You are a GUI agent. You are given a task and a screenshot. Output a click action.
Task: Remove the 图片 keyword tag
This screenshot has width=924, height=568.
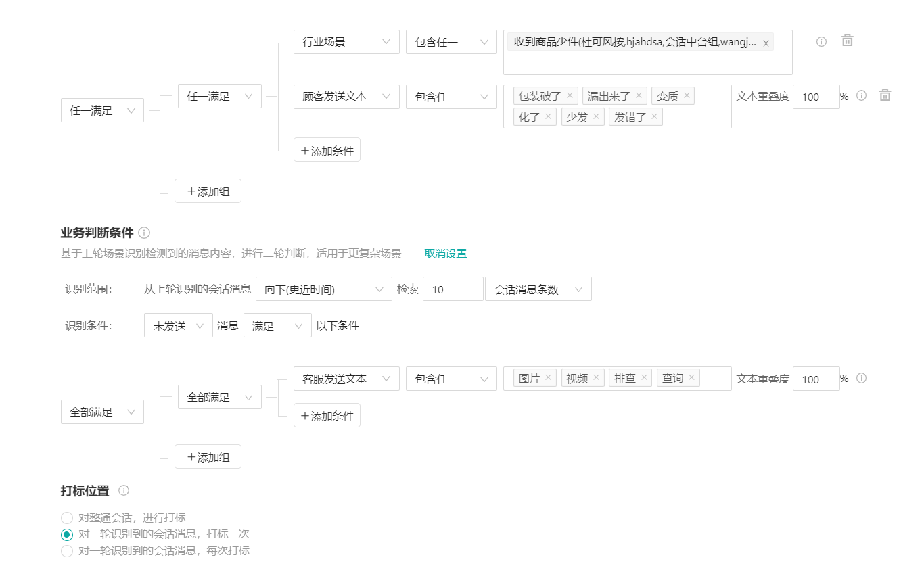(x=548, y=377)
